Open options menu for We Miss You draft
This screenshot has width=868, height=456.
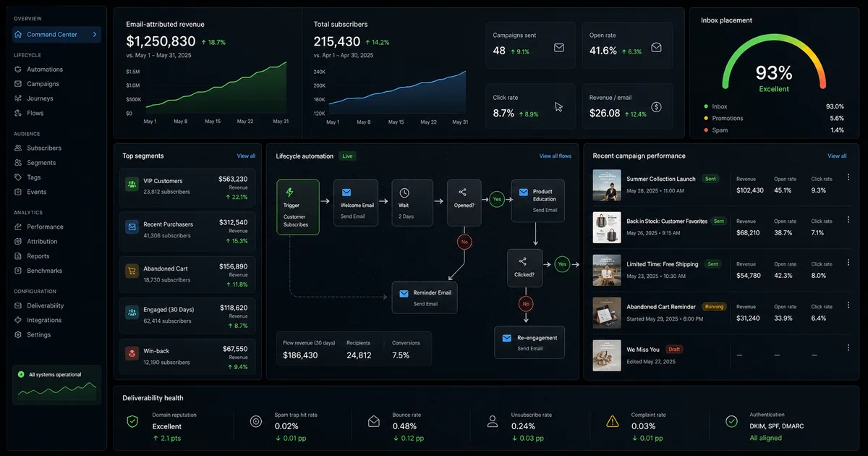848,348
